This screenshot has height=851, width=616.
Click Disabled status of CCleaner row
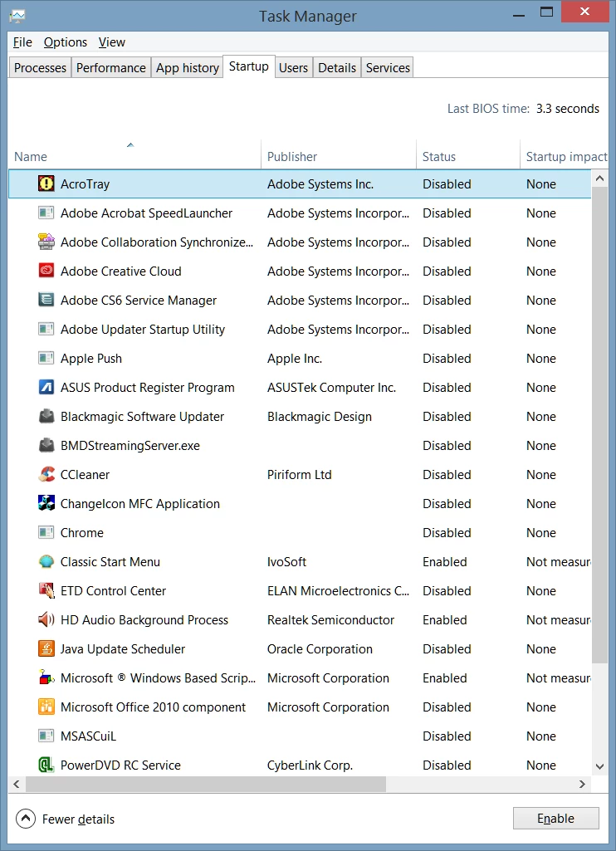(447, 474)
